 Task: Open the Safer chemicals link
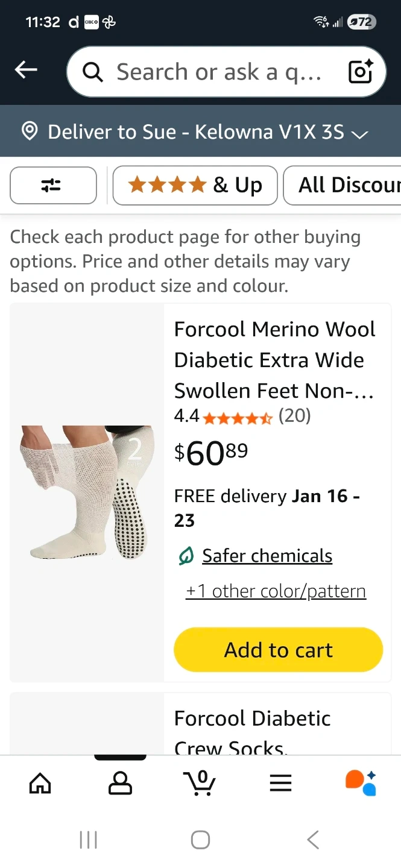click(x=267, y=556)
